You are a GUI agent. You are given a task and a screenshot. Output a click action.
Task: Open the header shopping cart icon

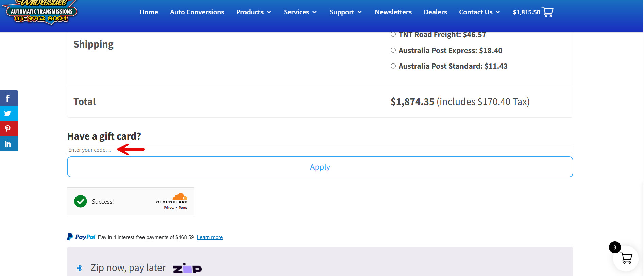point(547,12)
